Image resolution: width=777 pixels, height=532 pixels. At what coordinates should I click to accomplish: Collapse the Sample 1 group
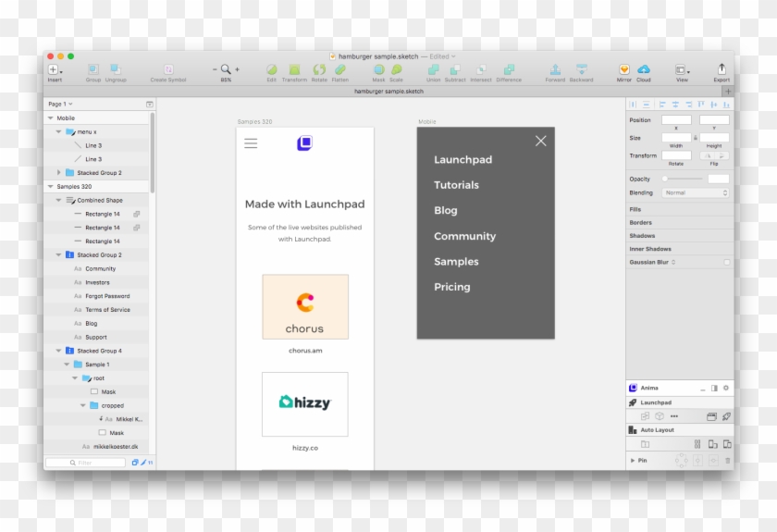[67, 365]
